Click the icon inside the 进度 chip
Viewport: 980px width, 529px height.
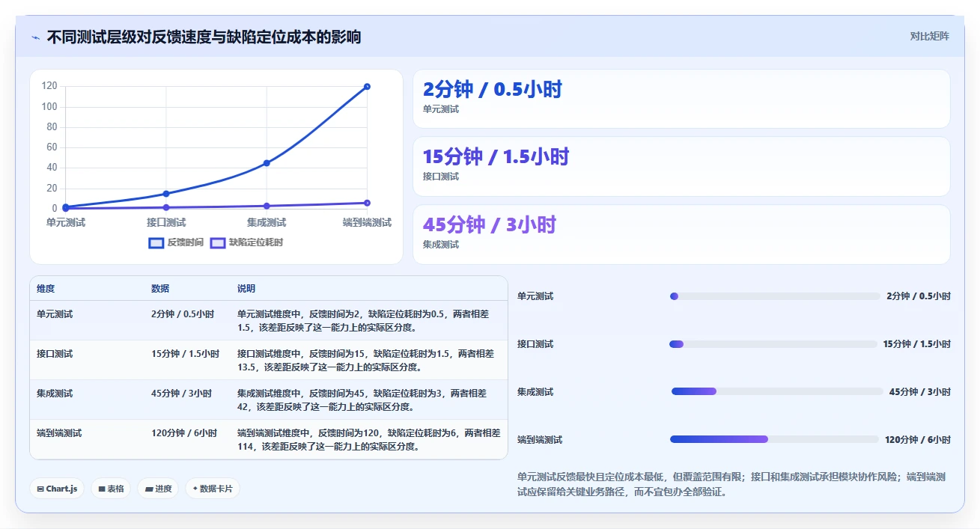pos(149,489)
